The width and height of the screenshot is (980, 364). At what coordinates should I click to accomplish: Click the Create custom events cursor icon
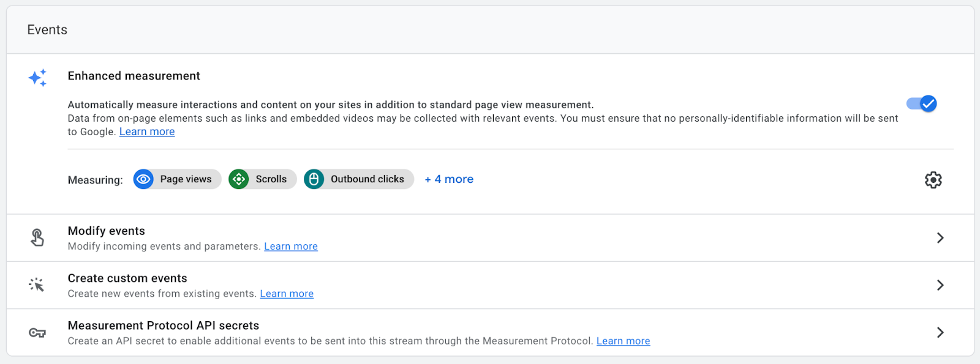(37, 285)
